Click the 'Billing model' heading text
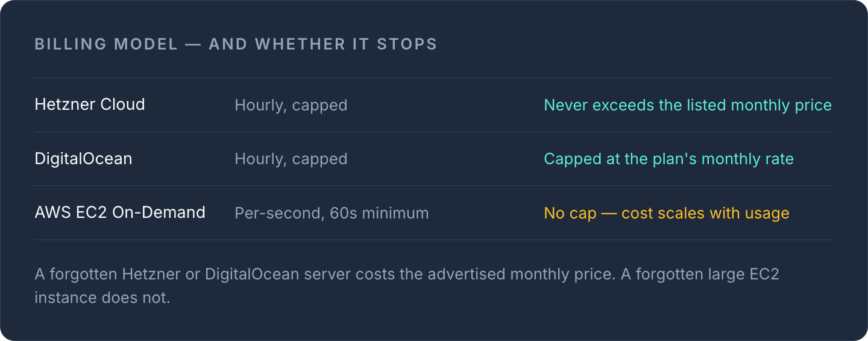 click(x=107, y=44)
